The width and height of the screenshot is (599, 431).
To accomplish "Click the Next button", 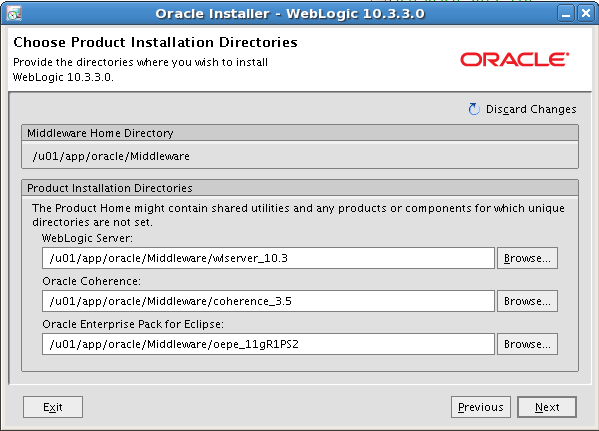I will pyautogui.click(x=547, y=407).
